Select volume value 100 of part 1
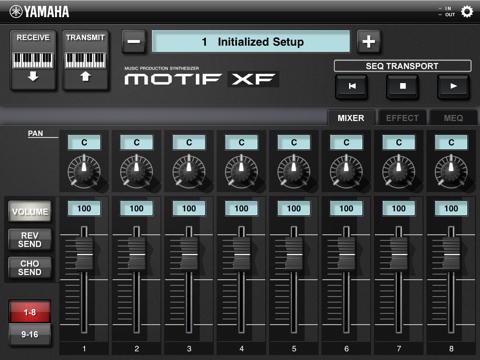This screenshot has height=360, width=480. click(84, 208)
